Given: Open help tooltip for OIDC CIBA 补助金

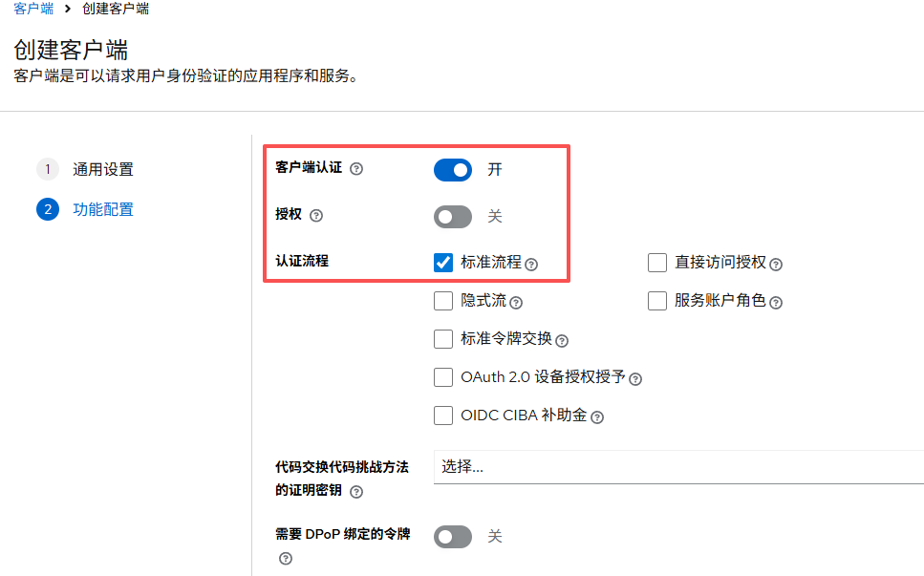Looking at the screenshot, I should tap(597, 416).
